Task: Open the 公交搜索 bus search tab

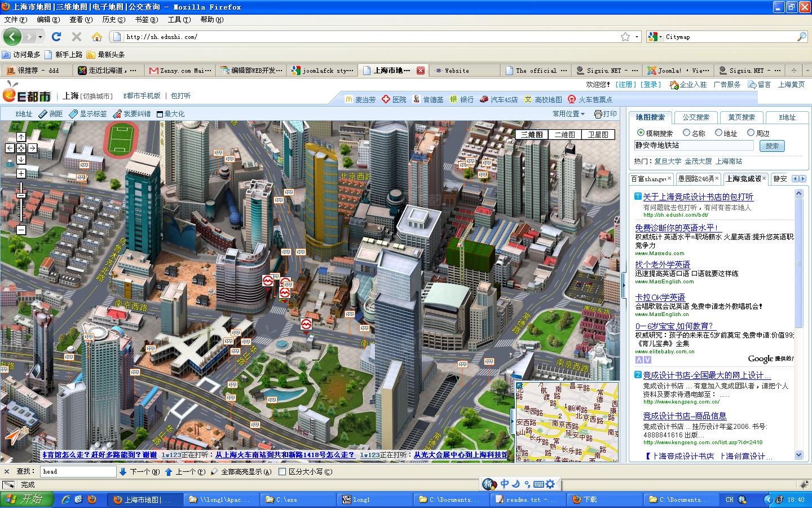Action: coord(696,117)
